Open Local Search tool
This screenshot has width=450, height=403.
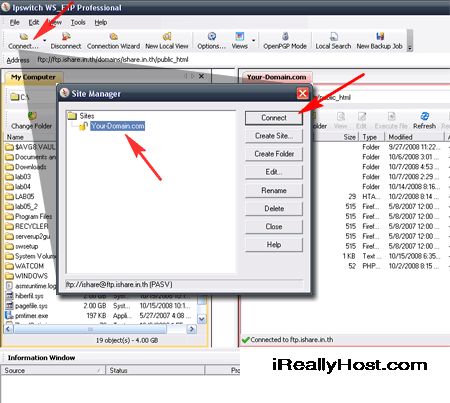point(333,41)
